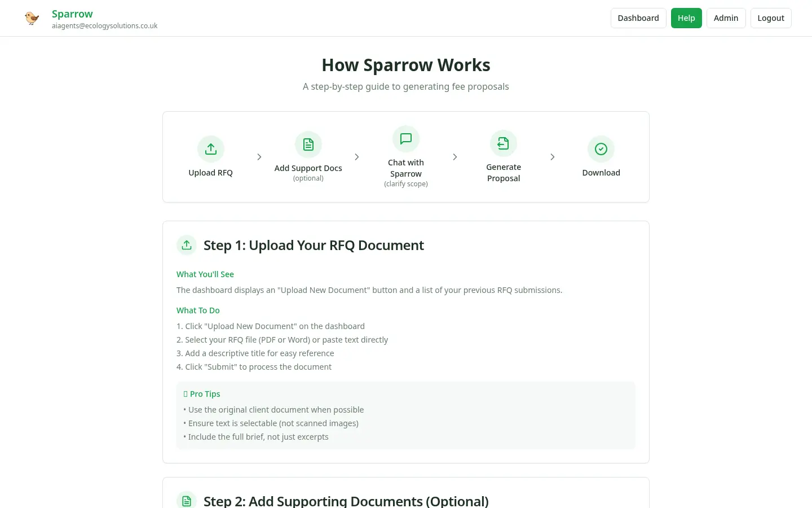Select the Help nav button
The width and height of the screenshot is (812, 508).
686,18
